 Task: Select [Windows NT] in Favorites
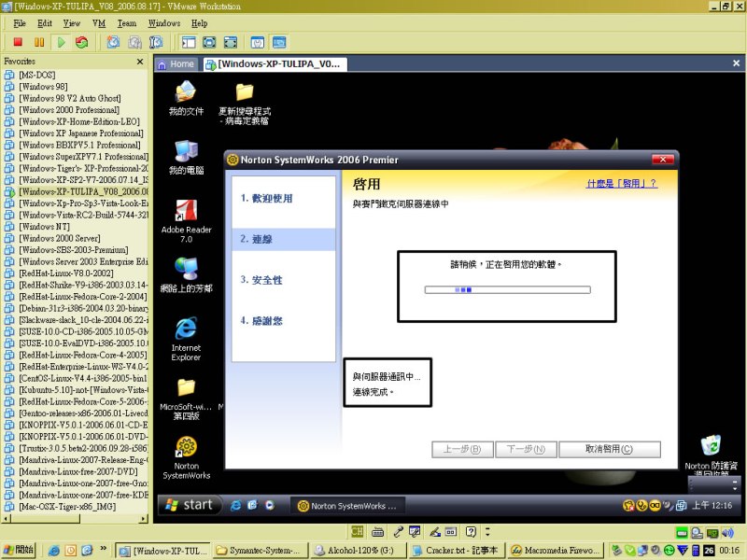point(44,227)
